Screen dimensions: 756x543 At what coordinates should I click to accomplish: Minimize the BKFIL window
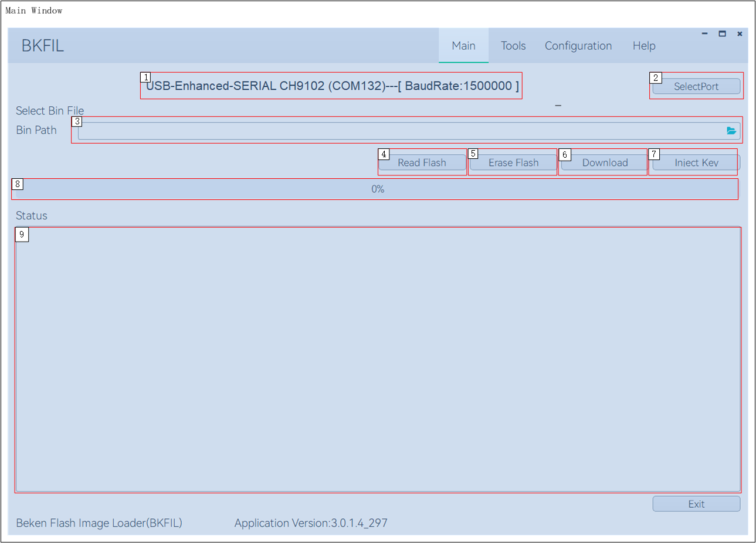704,34
